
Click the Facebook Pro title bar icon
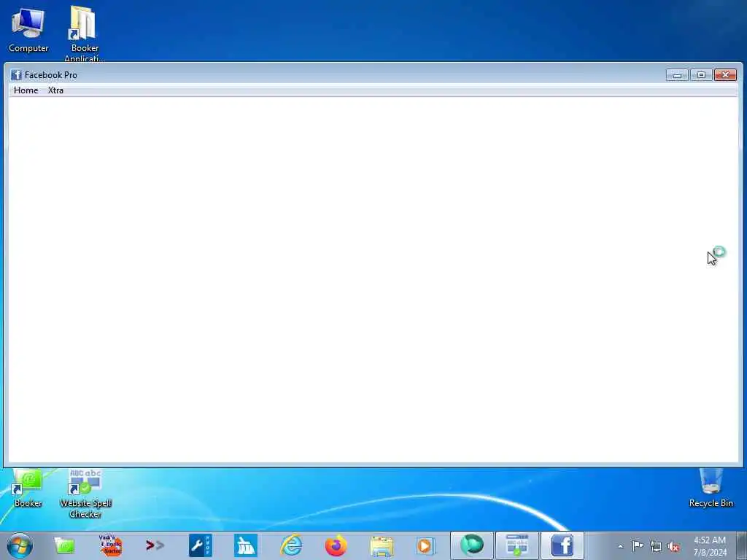click(x=16, y=75)
